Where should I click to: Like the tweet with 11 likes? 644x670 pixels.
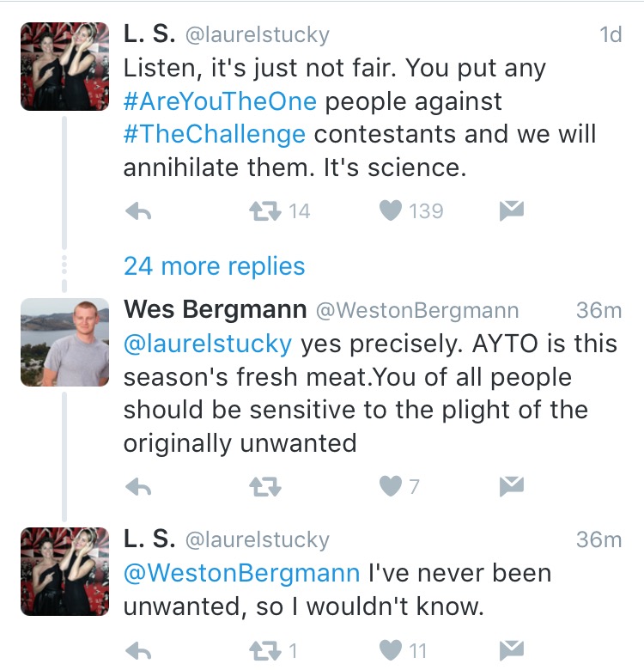pos(391,651)
